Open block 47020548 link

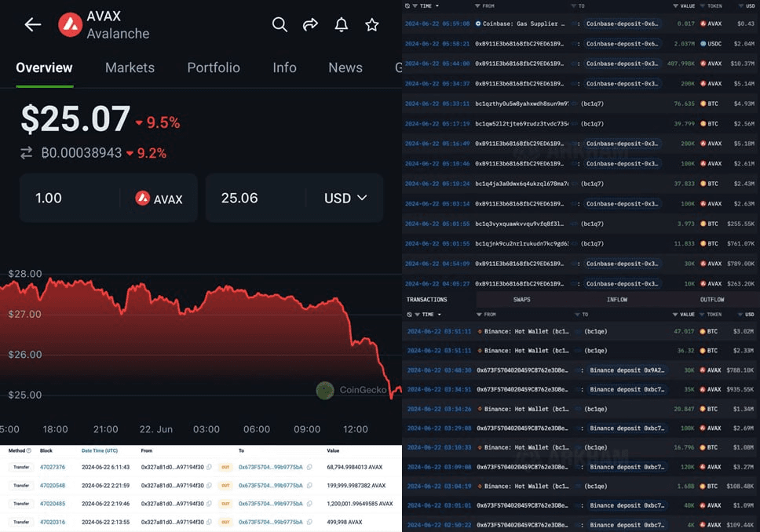point(53,486)
